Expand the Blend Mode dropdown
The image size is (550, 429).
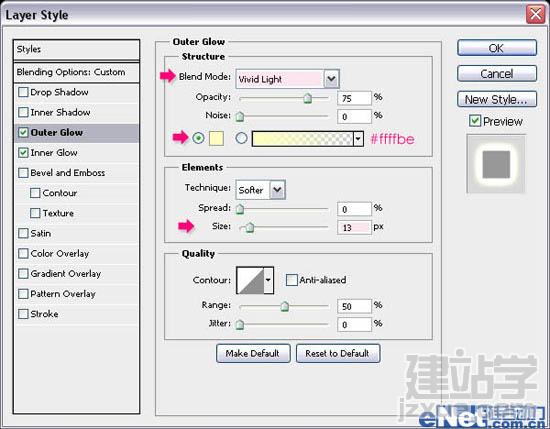(331, 79)
